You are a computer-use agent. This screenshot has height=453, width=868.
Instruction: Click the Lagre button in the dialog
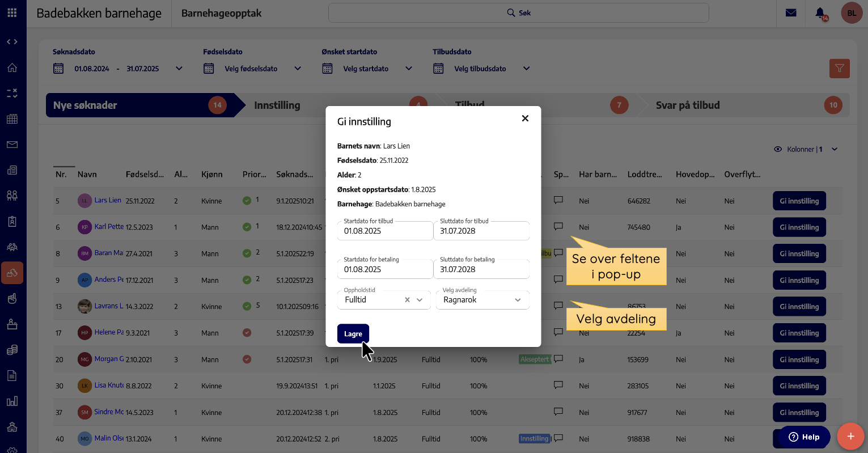click(353, 334)
